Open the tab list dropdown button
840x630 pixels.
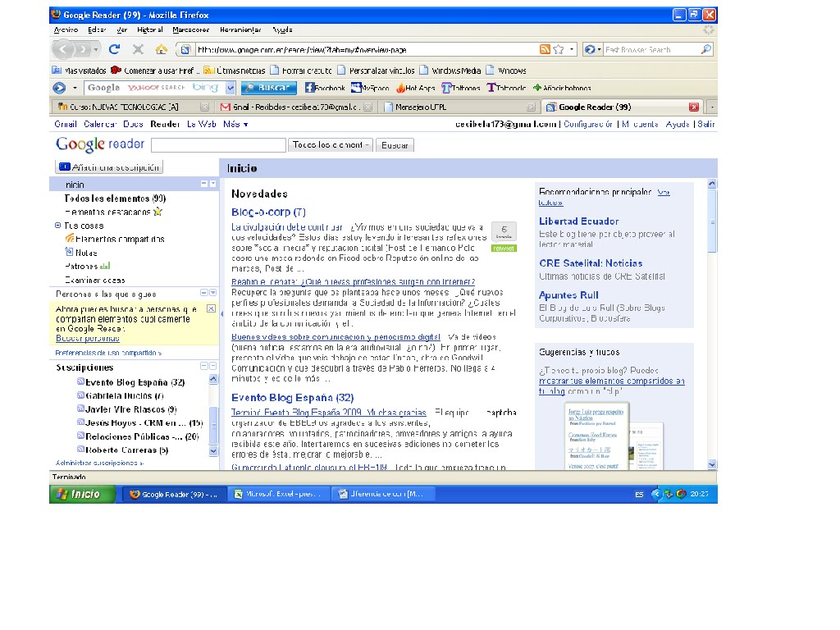click(712, 107)
